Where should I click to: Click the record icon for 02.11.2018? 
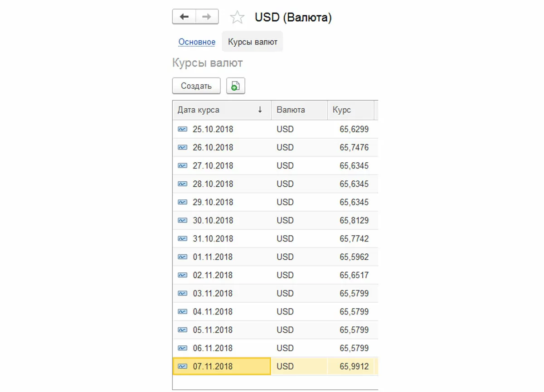coord(182,275)
